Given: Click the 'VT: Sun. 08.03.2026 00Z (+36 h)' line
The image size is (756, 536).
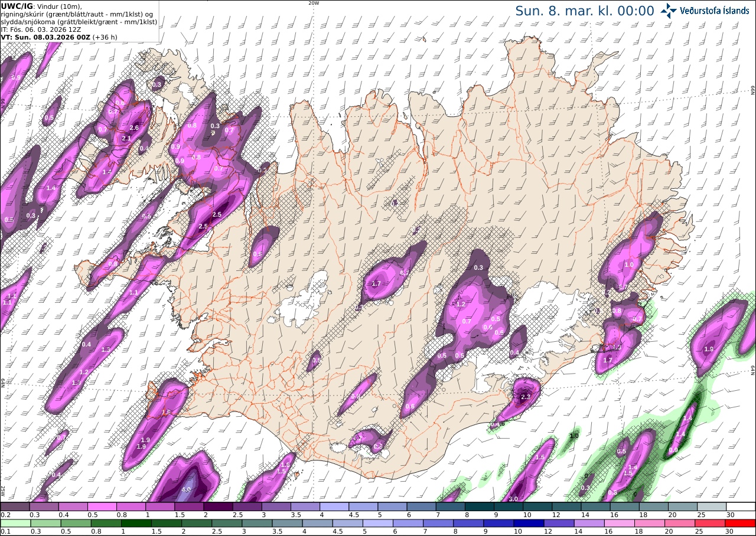Looking at the screenshot, I should pos(59,37).
